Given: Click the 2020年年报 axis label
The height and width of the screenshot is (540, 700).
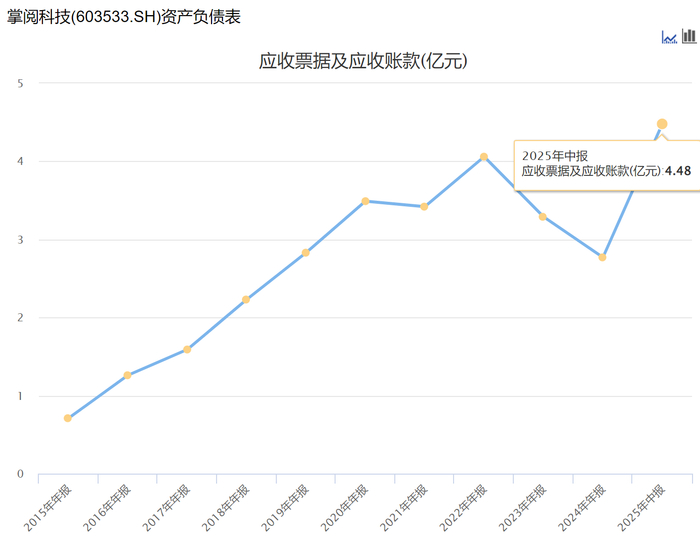Looking at the screenshot, I should [344, 508].
